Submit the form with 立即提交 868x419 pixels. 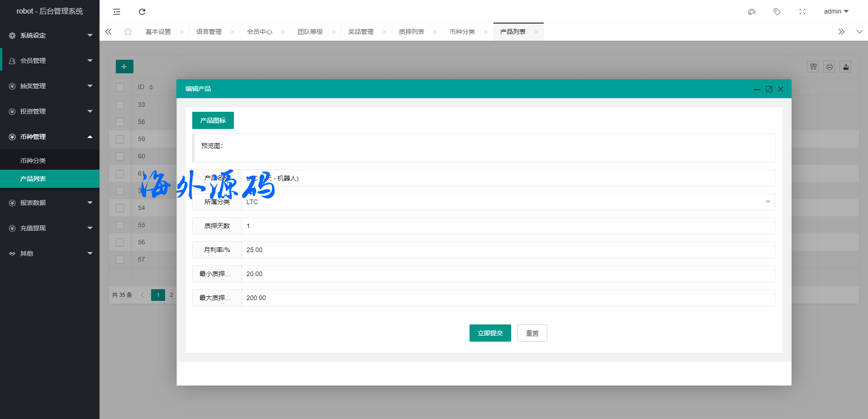(x=490, y=333)
